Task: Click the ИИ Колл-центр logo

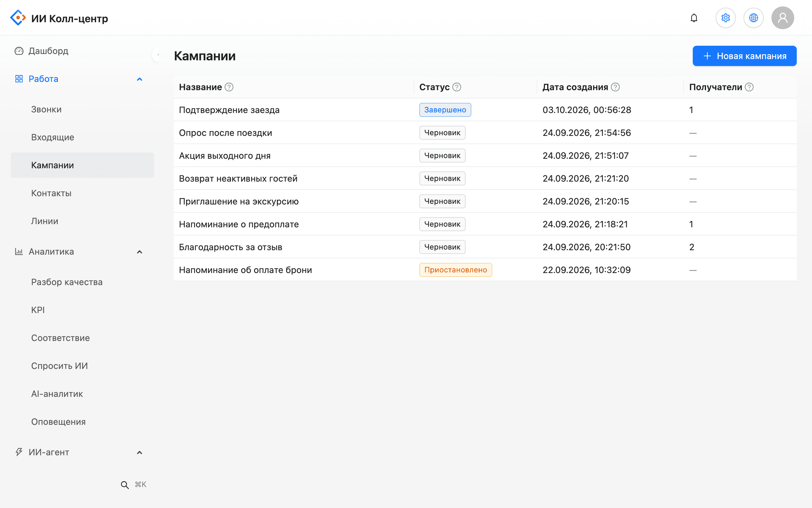Action: (59, 18)
